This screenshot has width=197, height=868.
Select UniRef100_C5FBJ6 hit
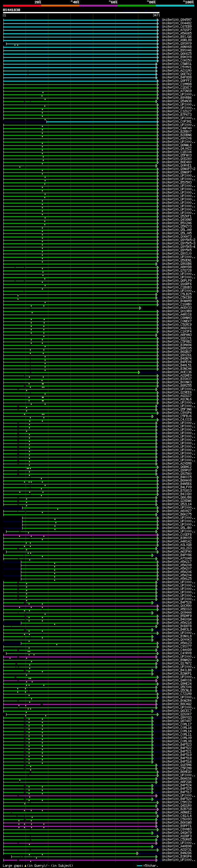click(177, 416)
